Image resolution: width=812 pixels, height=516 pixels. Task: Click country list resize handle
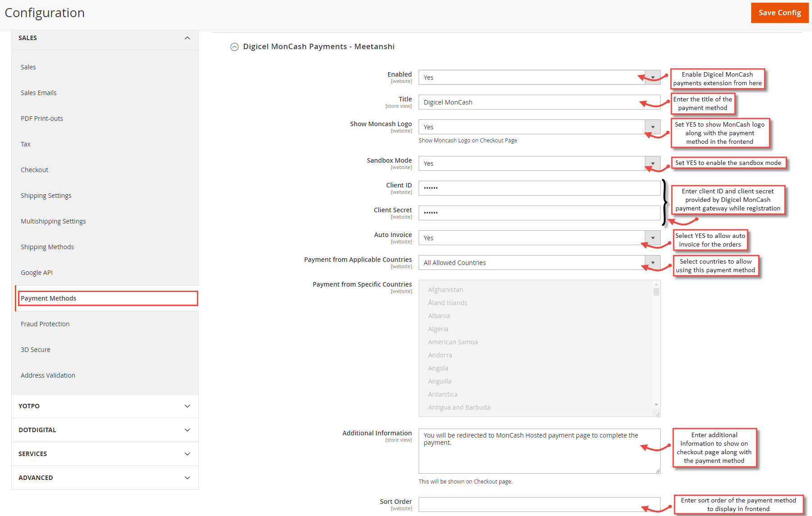(x=657, y=414)
